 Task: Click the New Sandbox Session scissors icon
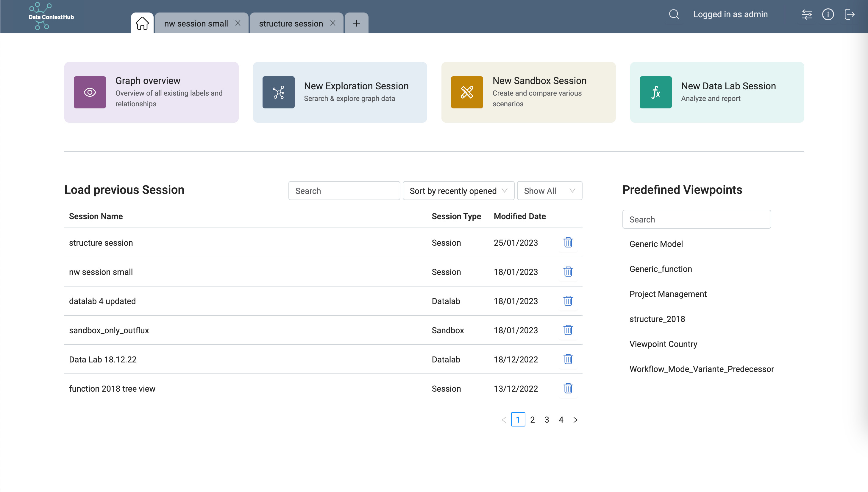pos(467,92)
